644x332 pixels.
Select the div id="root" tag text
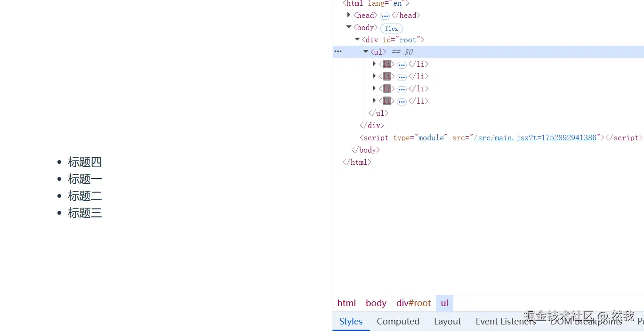[393, 40]
